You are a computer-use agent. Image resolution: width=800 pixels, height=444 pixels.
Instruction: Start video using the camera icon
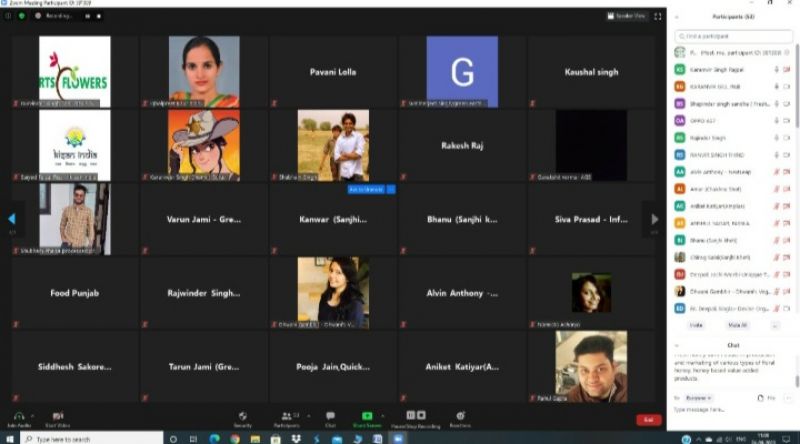click(57, 416)
